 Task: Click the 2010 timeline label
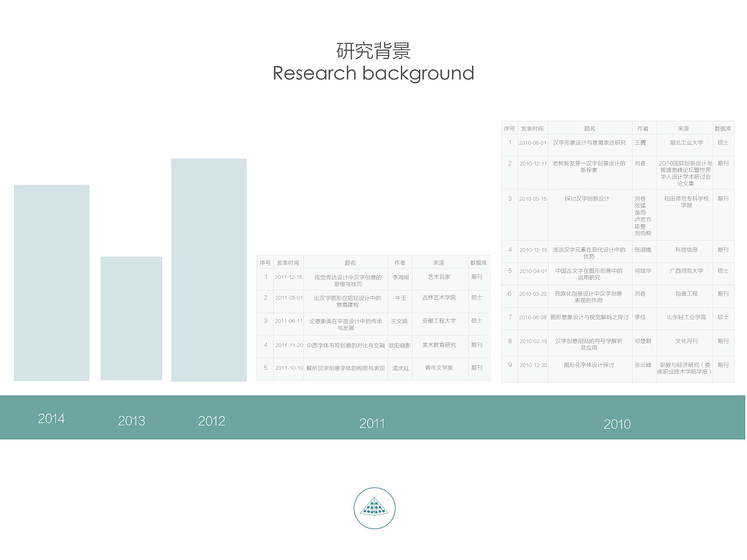click(617, 424)
